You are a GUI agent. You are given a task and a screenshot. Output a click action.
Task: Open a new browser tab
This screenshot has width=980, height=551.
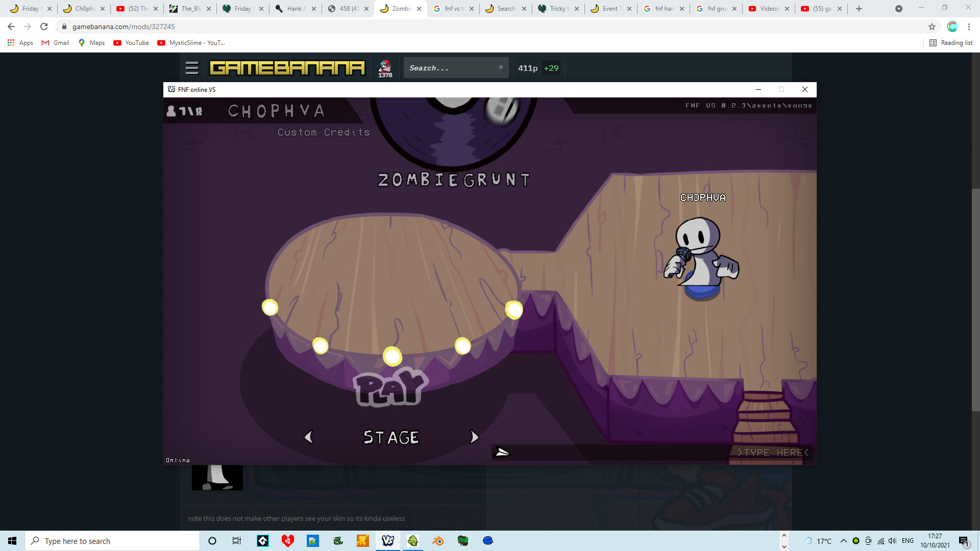[x=859, y=9]
